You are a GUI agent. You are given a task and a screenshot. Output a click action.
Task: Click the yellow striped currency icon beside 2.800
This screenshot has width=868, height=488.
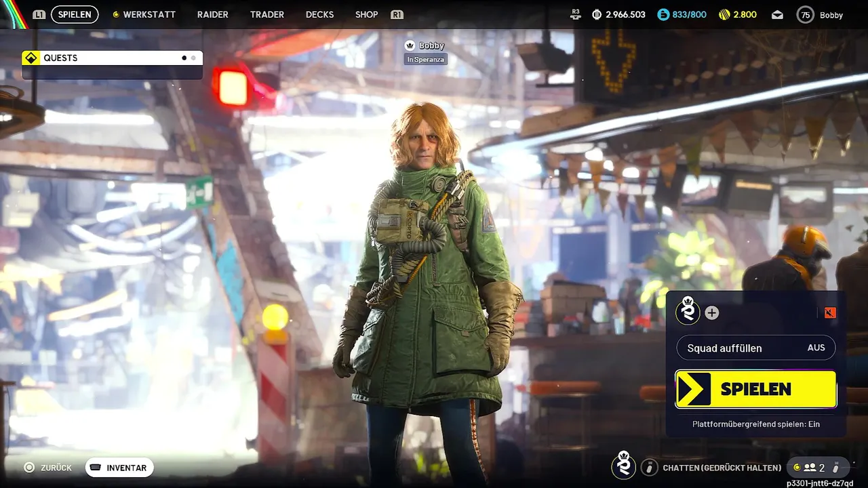point(724,14)
